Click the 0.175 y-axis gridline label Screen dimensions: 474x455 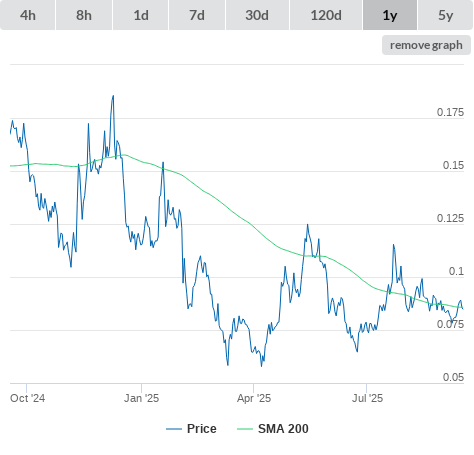pos(450,112)
